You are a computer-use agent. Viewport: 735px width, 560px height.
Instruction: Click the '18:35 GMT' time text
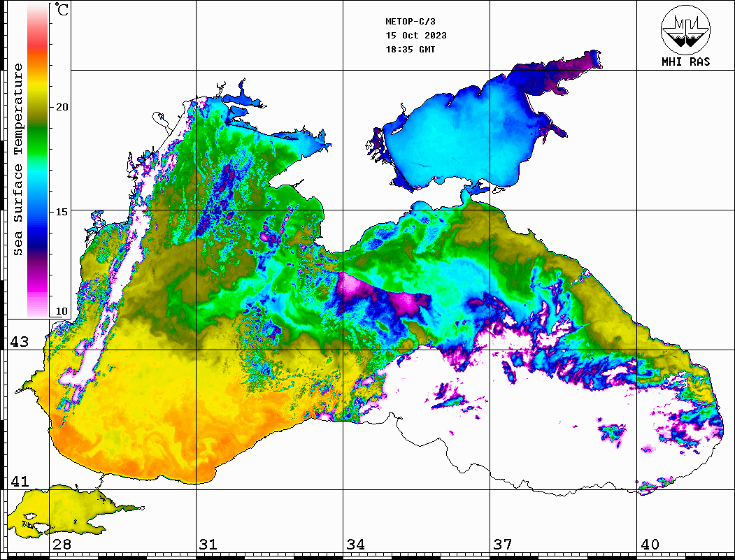coord(410,50)
